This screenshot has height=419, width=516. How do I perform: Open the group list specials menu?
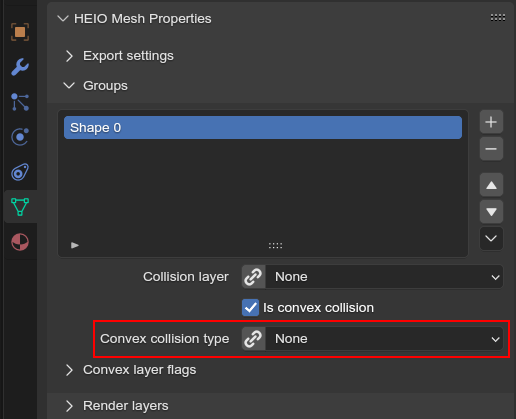[491, 238]
